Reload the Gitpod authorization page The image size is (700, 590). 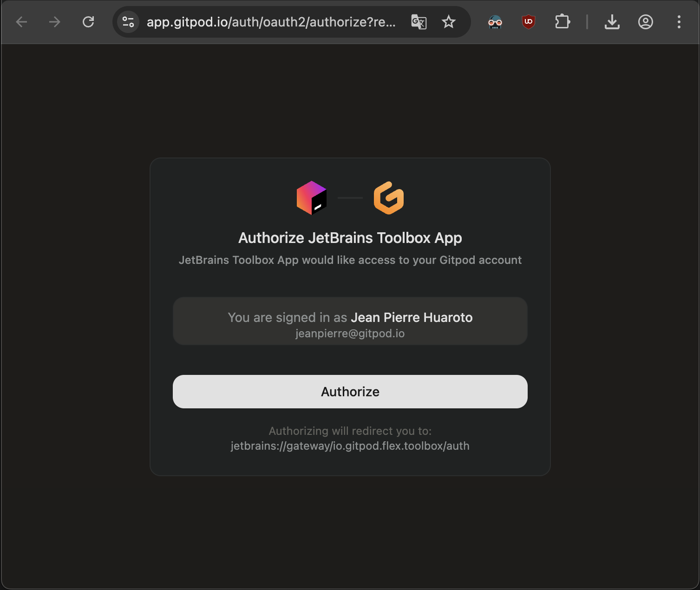point(88,22)
